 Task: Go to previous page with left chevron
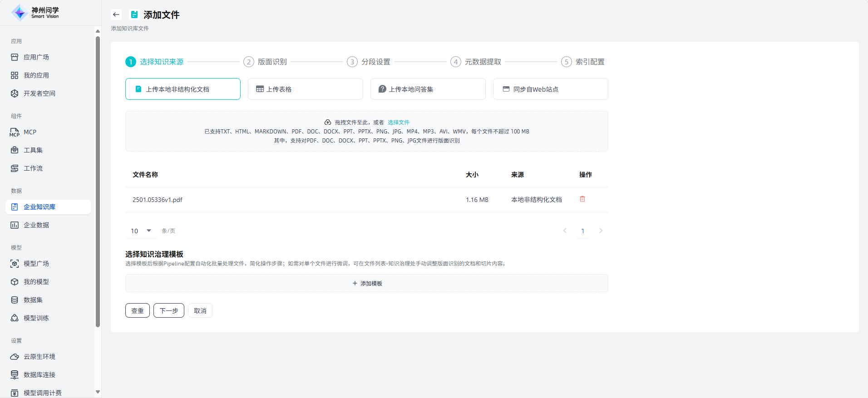point(565,231)
